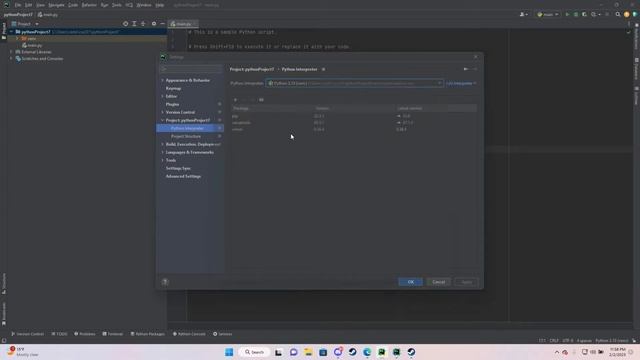Open the Python Console tool window tab
The width and height of the screenshot is (640, 360).
point(189,334)
